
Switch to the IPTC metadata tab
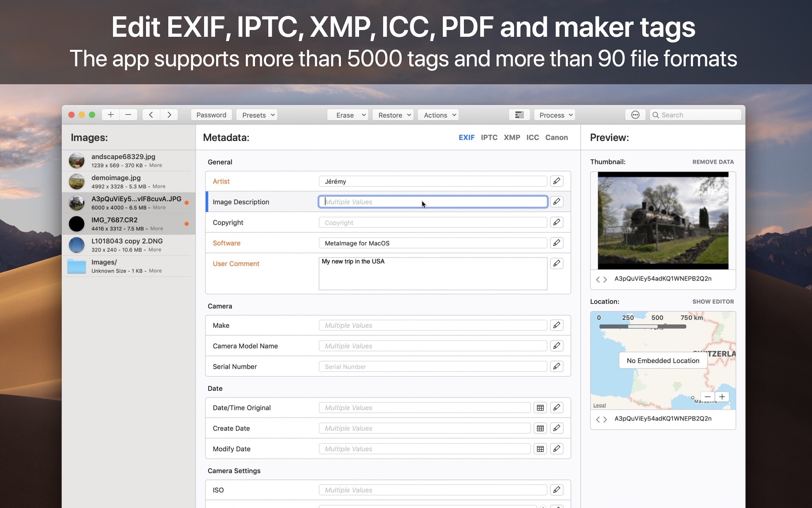(489, 137)
